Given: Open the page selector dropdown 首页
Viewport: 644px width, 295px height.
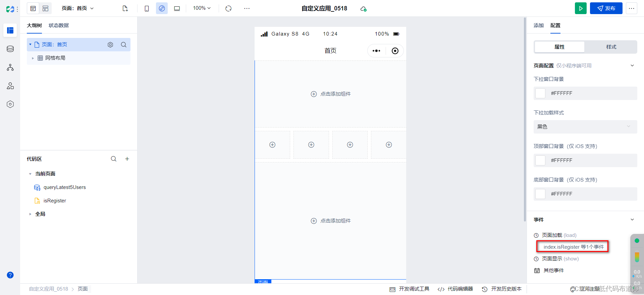Looking at the screenshot, I should point(78,8).
